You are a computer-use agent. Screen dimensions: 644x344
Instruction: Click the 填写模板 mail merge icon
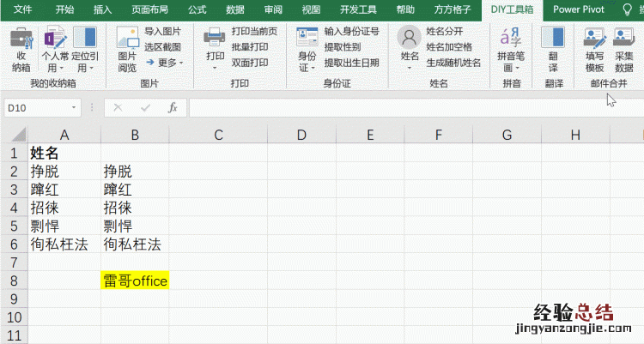coord(594,49)
